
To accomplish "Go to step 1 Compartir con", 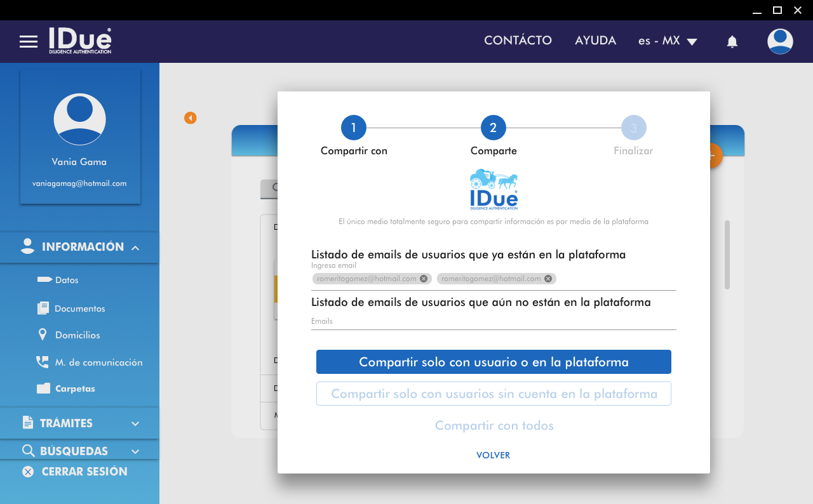I will 354,128.
